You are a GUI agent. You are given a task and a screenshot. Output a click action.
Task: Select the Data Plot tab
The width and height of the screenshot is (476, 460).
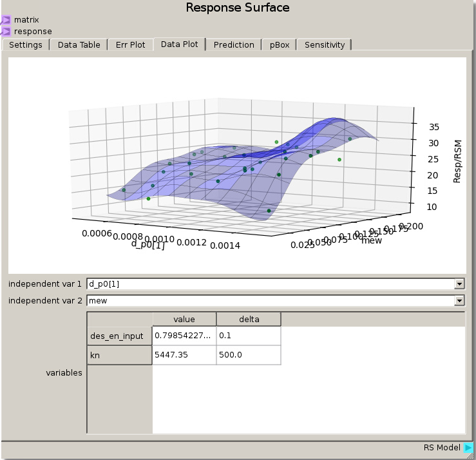[179, 44]
